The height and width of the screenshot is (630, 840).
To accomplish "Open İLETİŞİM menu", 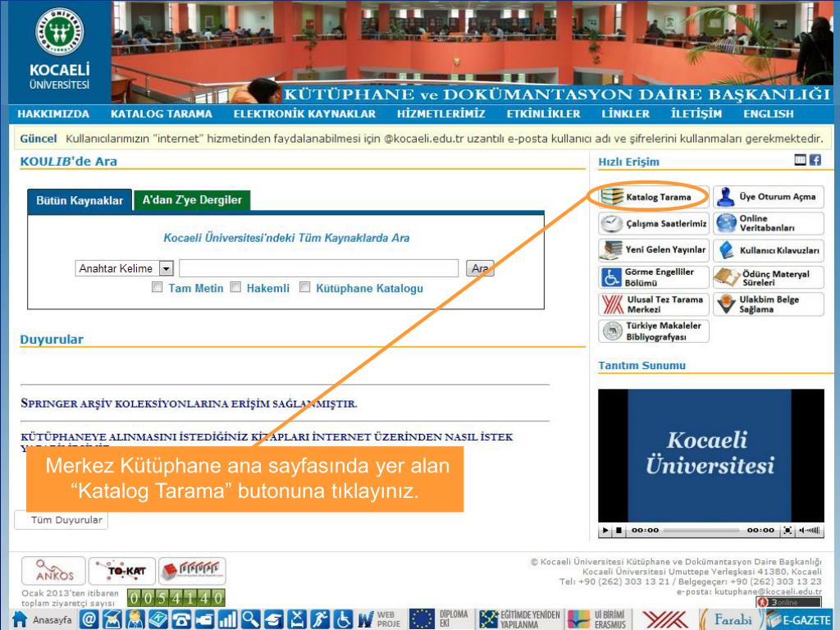I will click(696, 113).
